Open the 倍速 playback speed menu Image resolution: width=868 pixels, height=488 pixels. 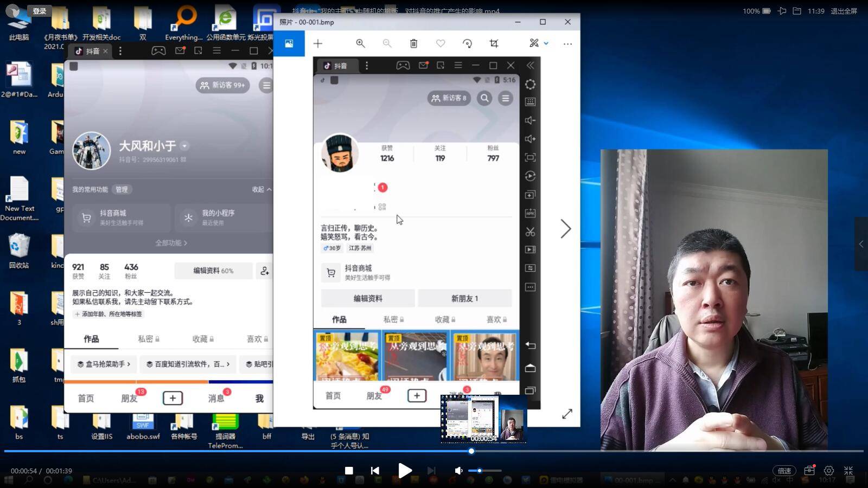pos(784,471)
